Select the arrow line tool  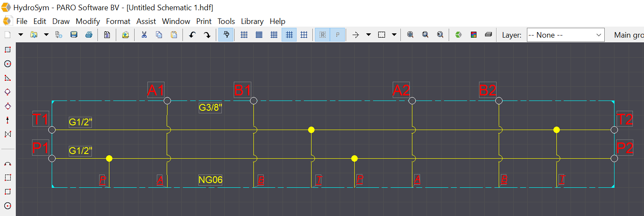[356, 35]
